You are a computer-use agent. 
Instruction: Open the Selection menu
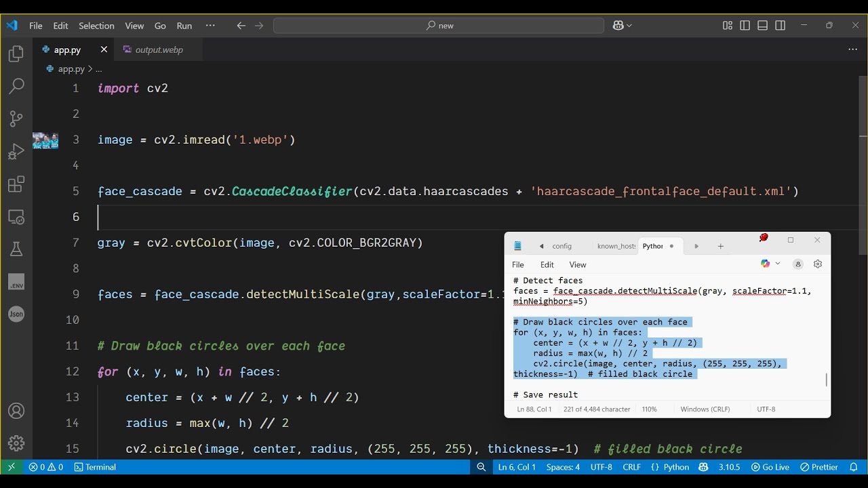click(x=96, y=26)
